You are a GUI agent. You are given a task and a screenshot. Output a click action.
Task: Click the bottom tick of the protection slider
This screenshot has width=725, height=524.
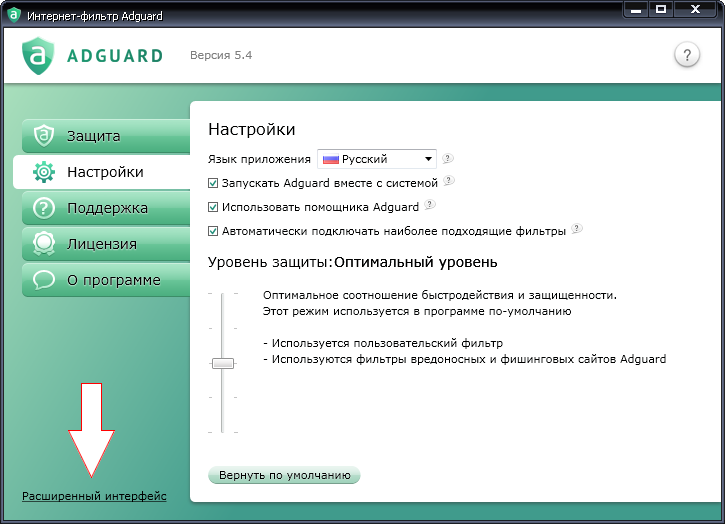tap(223, 432)
